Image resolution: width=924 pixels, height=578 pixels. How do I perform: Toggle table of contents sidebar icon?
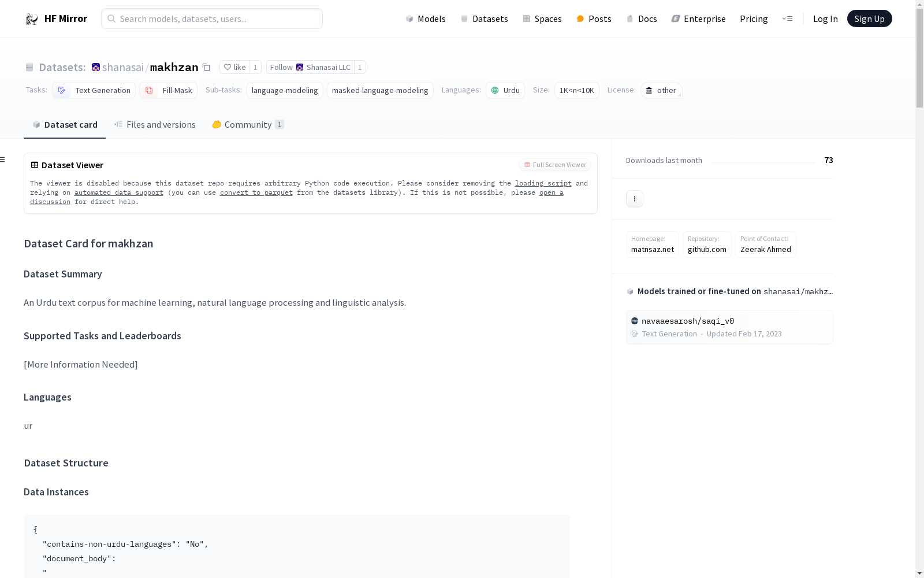[x=3, y=160]
